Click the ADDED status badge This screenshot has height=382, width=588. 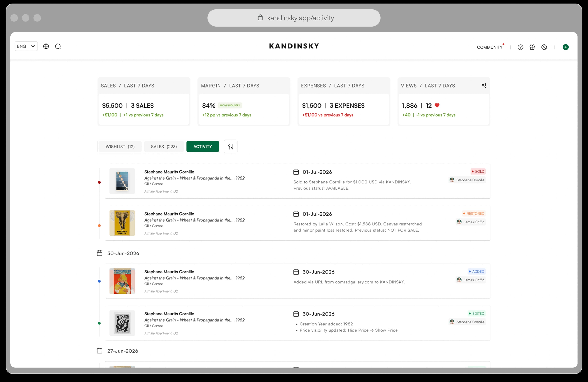[476, 271]
